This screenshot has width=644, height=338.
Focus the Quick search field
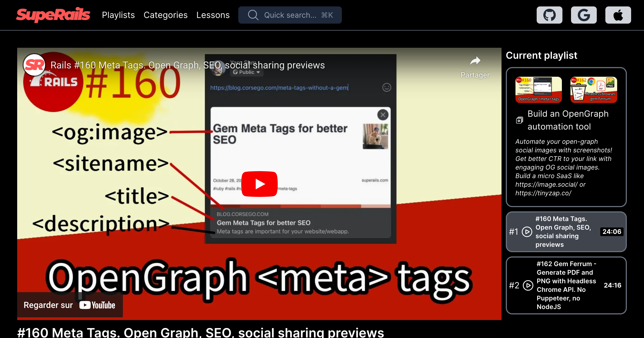click(290, 15)
